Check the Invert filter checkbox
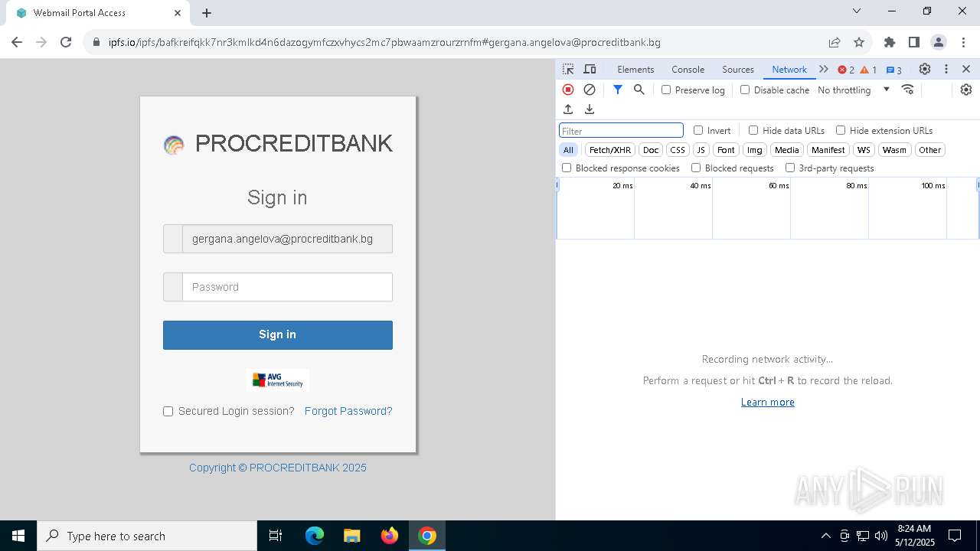The width and height of the screenshot is (980, 551). [x=698, y=130]
